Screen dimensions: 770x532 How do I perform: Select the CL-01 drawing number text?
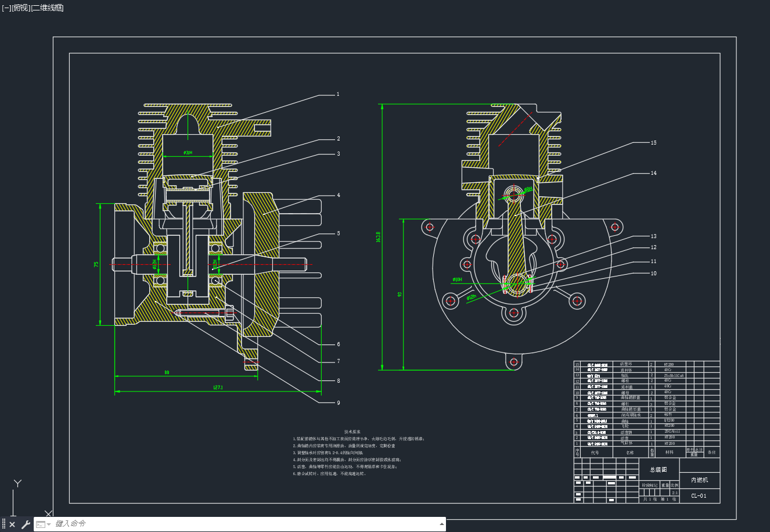pyautogui.click(x=699, y=496)
